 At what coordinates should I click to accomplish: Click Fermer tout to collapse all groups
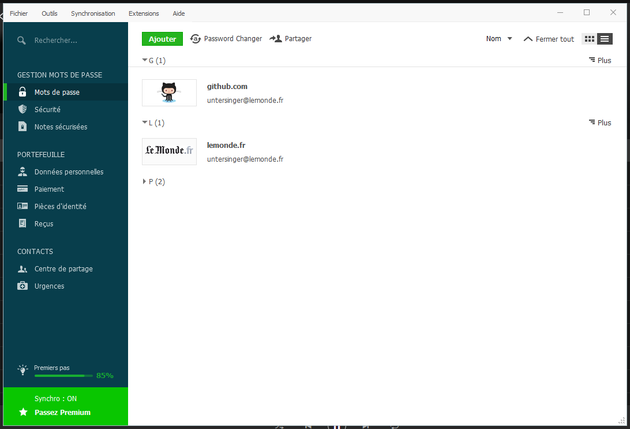pos(549,39)
